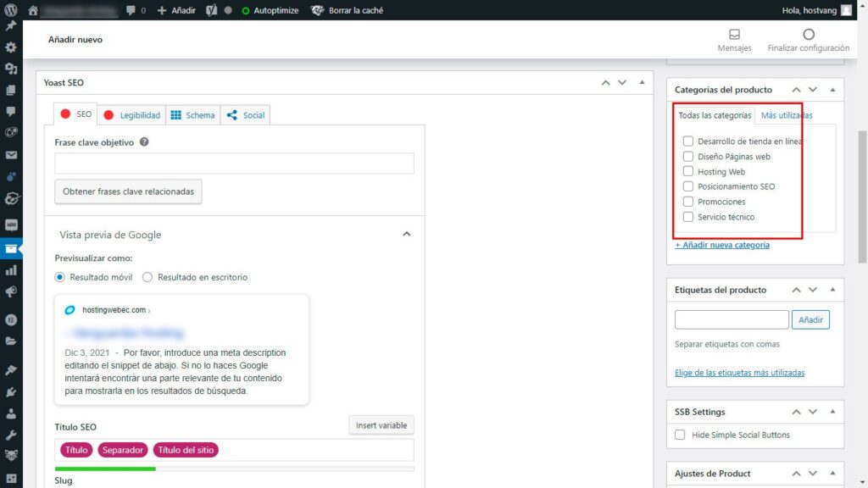Tick the Promociones category checkbox
This screenshot has width=868, height=488.
pyautogui.click(x=688, y=202)
